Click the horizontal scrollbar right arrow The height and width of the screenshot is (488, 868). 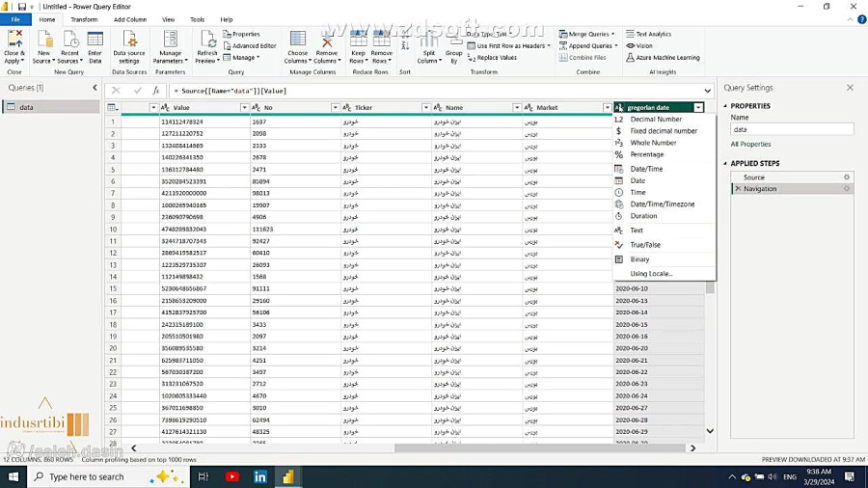[x=693, y=448]
